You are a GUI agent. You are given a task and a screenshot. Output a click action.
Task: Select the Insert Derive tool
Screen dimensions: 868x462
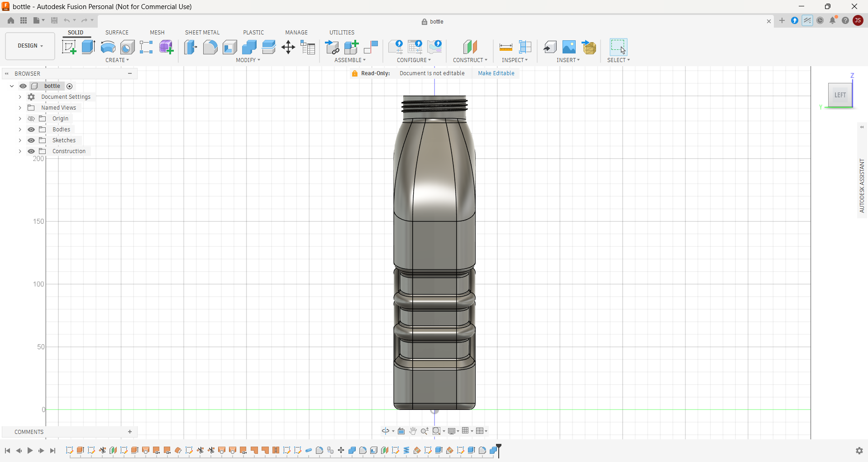pyautogui.click(x=550, y=47)
